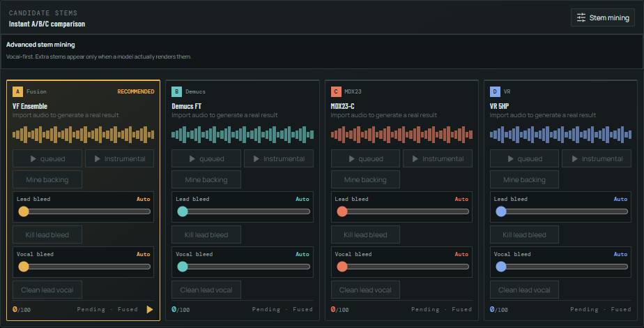Click Kill lead bleed on MDX23-C
644x328 pixels.
coord(365,234)
